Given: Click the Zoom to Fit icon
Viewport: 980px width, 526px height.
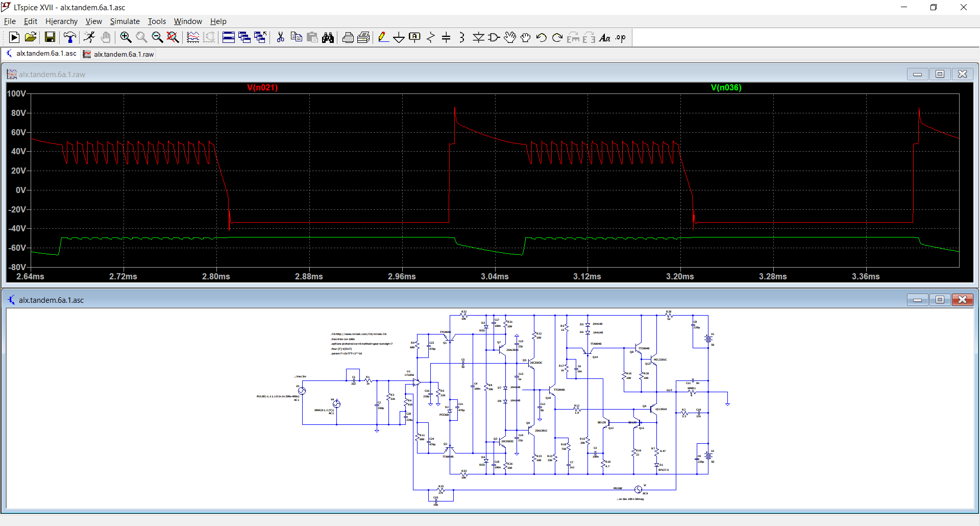Looking at the screenshot, I should click(x=173, y=37).
